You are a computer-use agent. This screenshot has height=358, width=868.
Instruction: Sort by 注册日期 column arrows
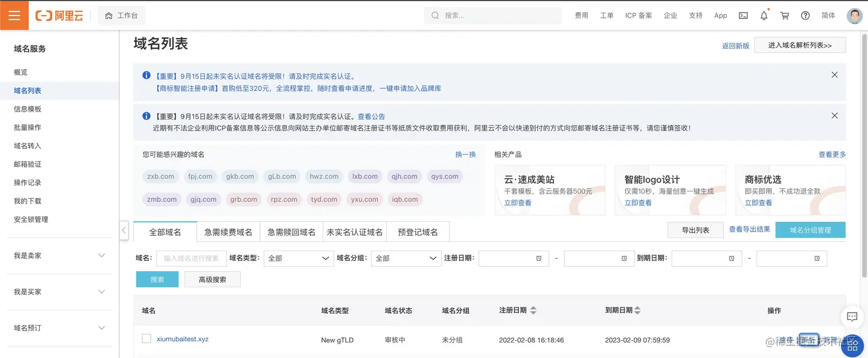(533, 310)
